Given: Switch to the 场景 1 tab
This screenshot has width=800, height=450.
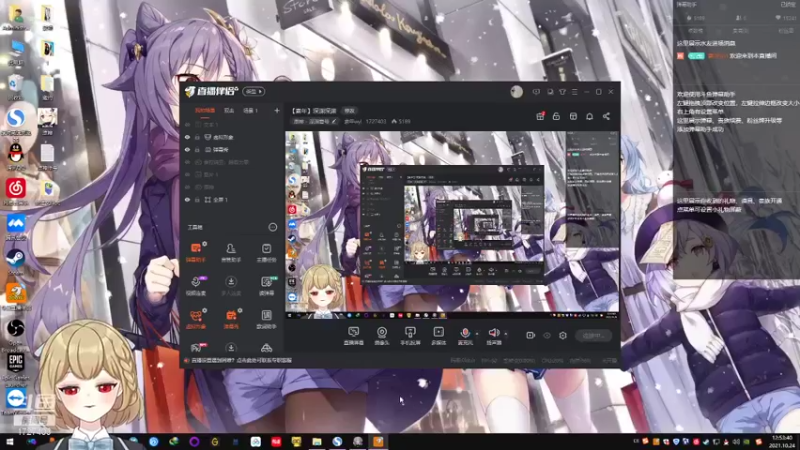Looking at the screenshot, I should (251, 111).
